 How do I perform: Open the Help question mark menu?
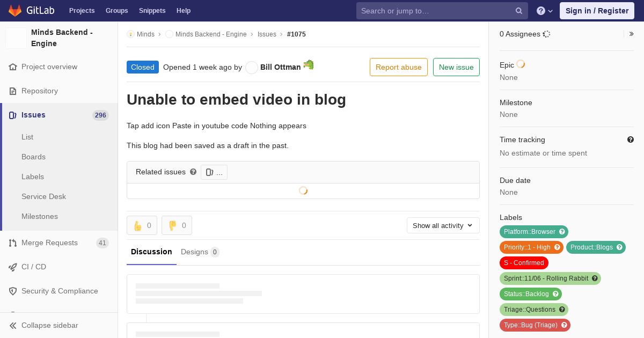pos(545,11)
